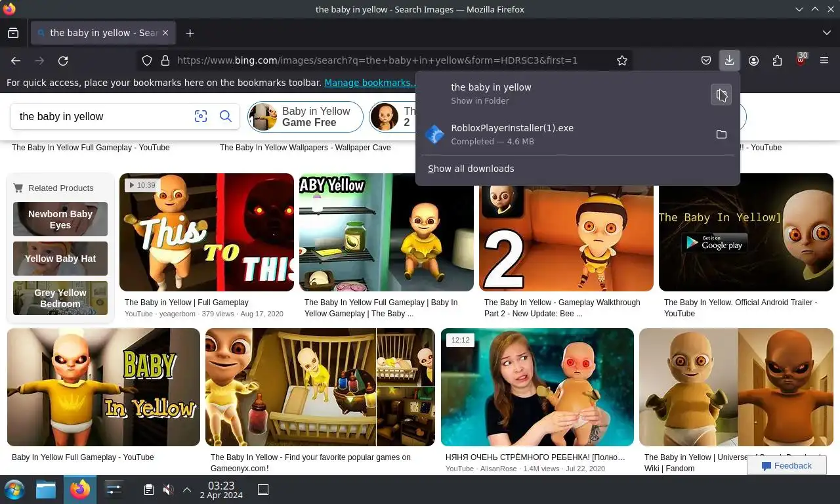Click the shield tracking protection icon
This screenshot has width=840, height=504.
(147, 60)
